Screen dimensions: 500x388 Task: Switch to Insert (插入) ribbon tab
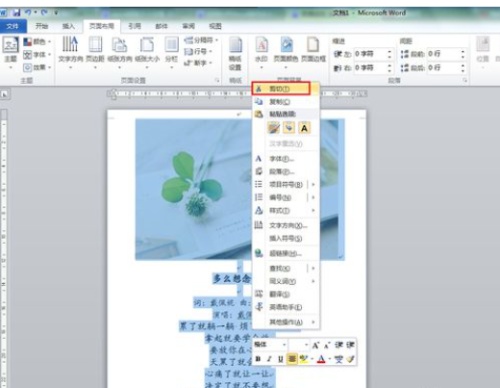pyautogui.click(x=69, y=26)
